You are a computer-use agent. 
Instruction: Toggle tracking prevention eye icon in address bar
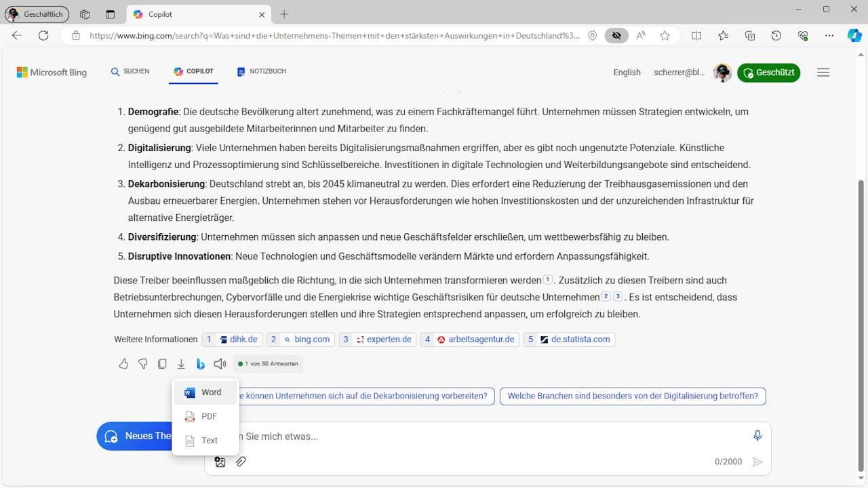click(x=616, y=35)
